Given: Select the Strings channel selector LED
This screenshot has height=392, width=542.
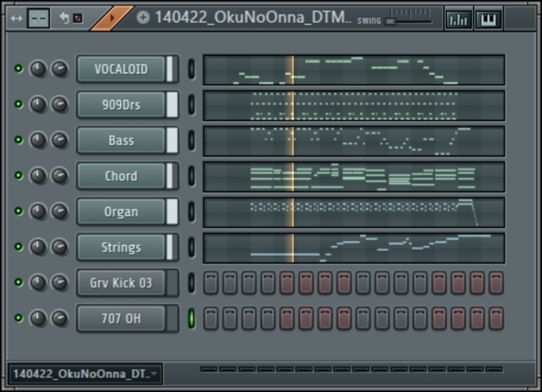Looking at the screenshot, I should click(x=191, y=247).
